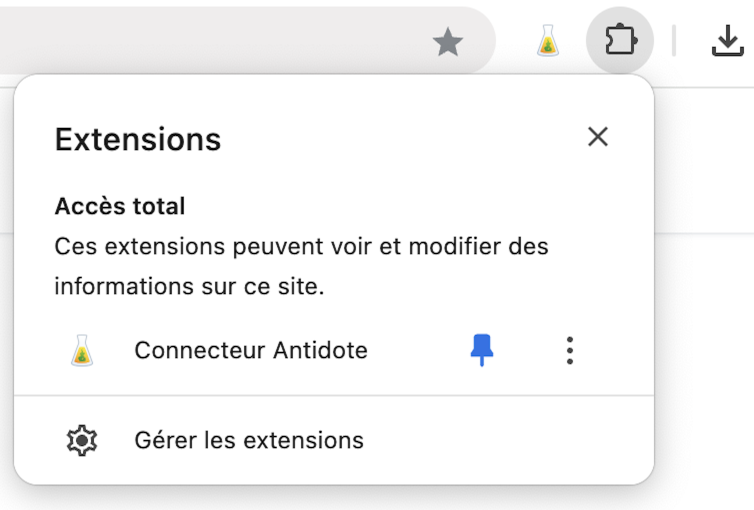This screenshot has width=754, height=510.
Task: Click the "informations sur ce site" text line
Action: tap(189, 287)
